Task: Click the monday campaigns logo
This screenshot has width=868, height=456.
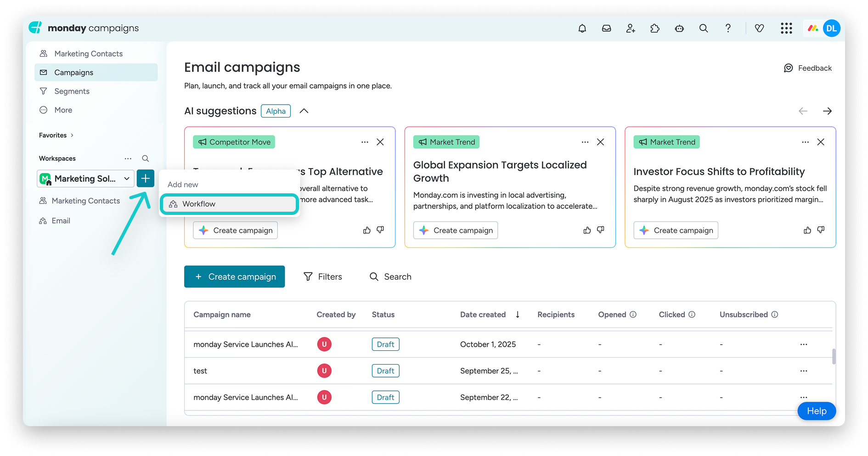Action: (84, 28)
